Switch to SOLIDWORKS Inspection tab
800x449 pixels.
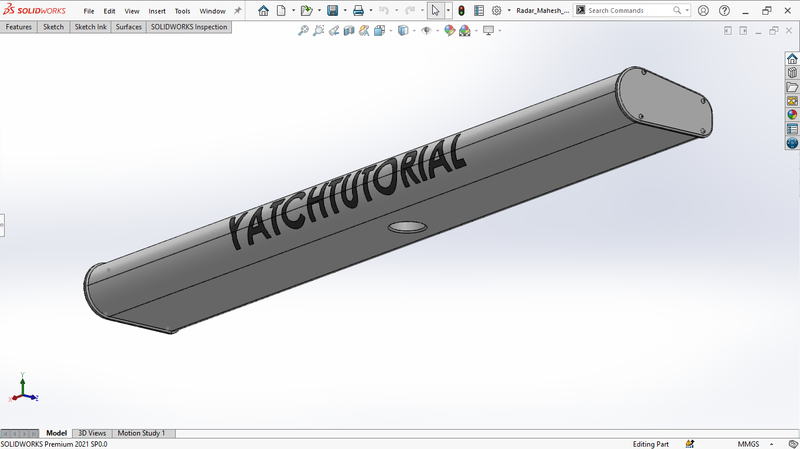[x=189, y=27]
